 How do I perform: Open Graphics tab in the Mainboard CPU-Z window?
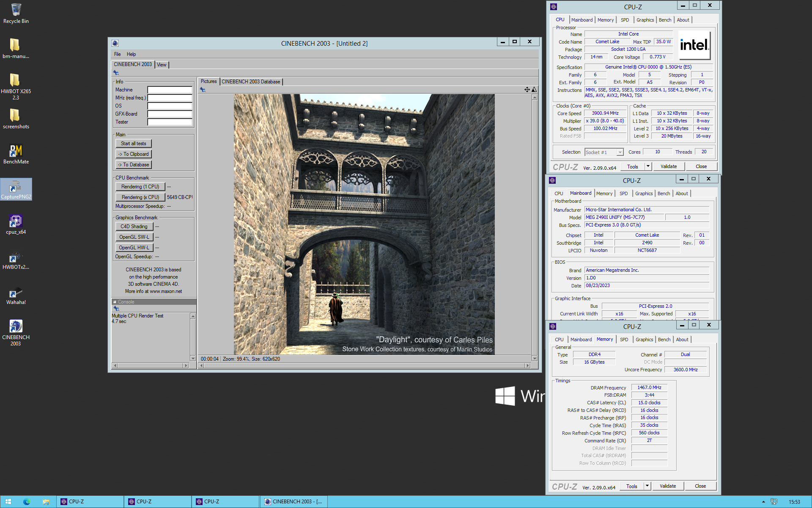point(644,193)
